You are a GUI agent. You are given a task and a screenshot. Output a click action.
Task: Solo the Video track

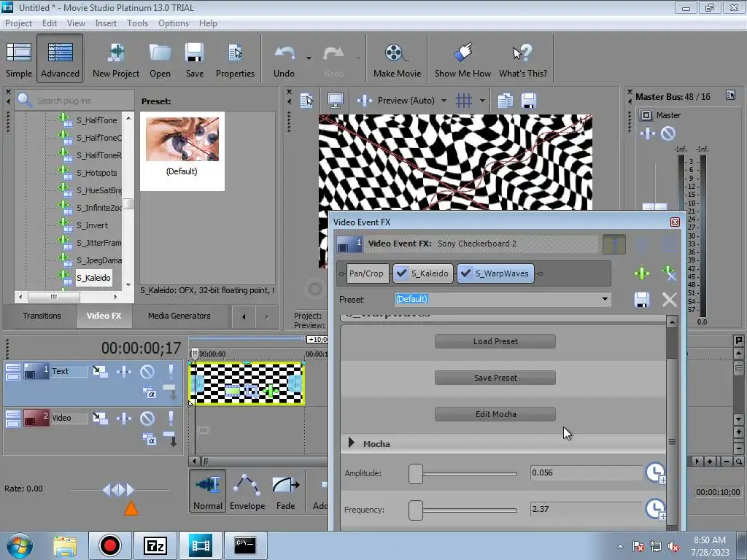point(171,419)
